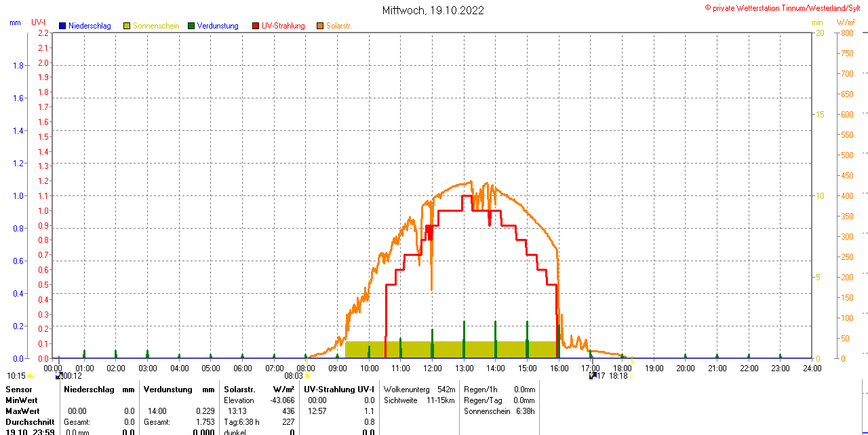Click the orange Solarstr. legend square

[x=320, y=26]
